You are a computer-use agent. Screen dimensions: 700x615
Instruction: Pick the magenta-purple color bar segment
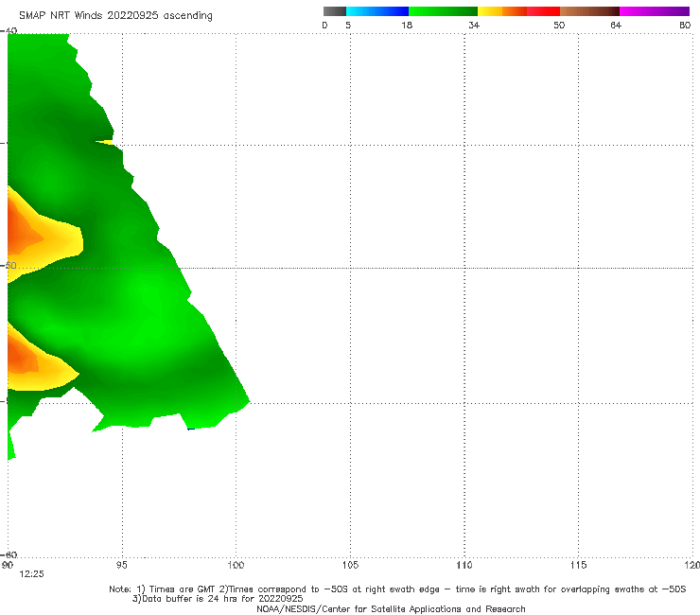[x=655, y=11]
